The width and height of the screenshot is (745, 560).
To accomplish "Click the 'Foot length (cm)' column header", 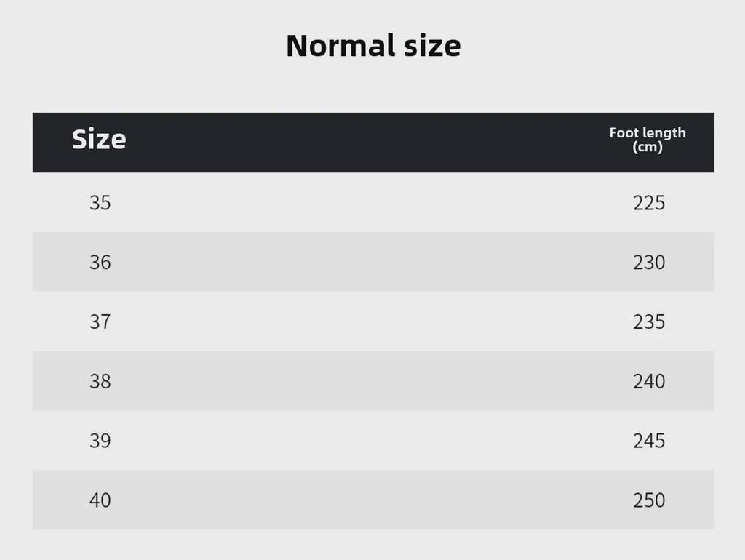I will click(x=648, y=140).
